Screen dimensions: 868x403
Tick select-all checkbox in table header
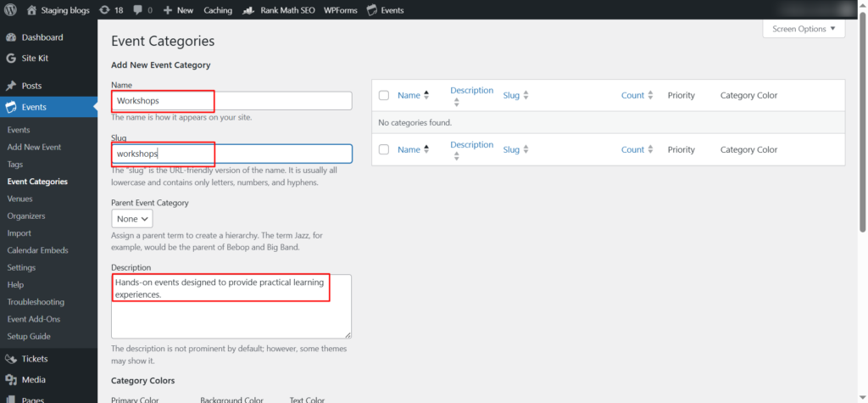coord(384,95)
